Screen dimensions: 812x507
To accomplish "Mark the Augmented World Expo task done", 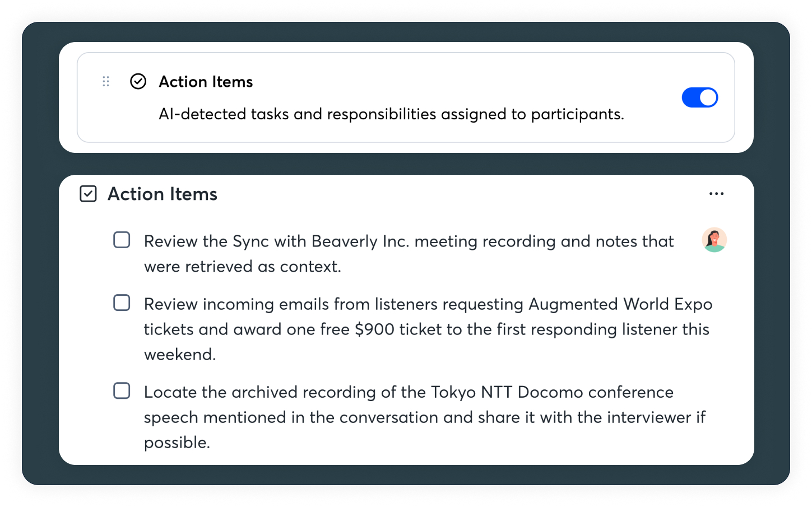I will pyautogui.click(x=122, y=303).
